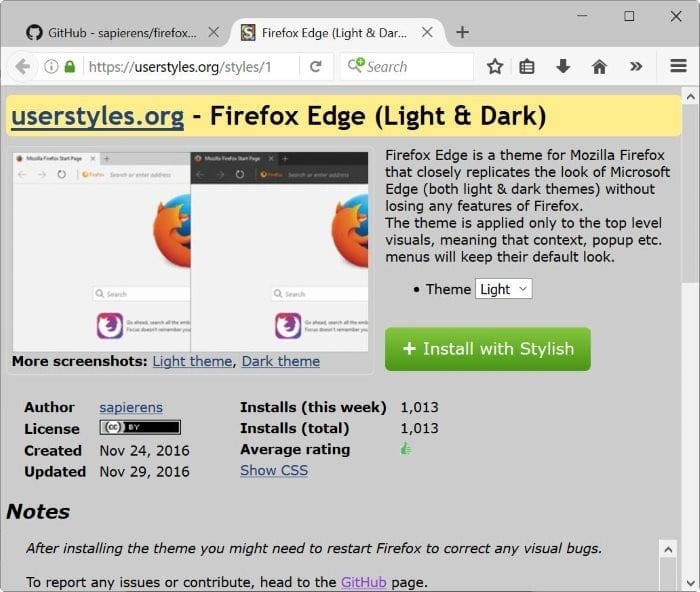700x592 pixels.
Task: Open the Theme dropdown set to Light
Action: click(x=504, y=289)
